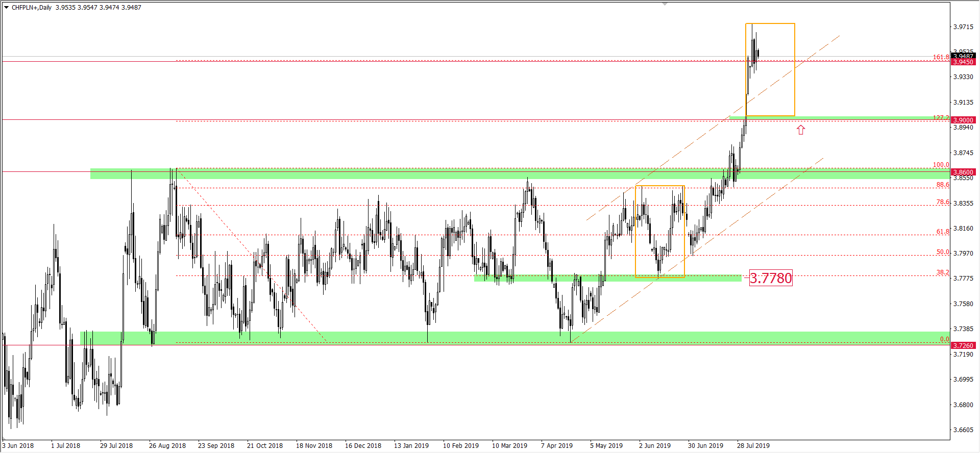This screenshot has height=453, width=980.
Task: Open the chart dropdown triangle beside CHFPLN+
Action: pyautogui.click(x=7, y=8)
